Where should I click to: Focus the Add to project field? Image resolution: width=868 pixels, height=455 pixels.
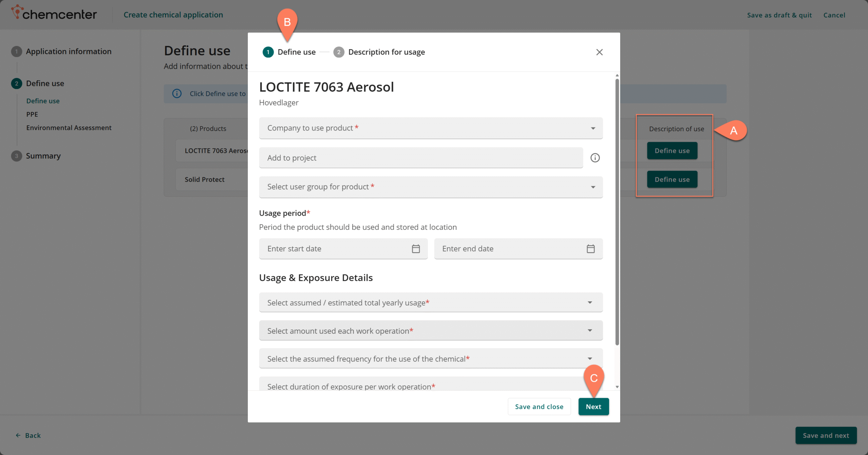(420, 158)
